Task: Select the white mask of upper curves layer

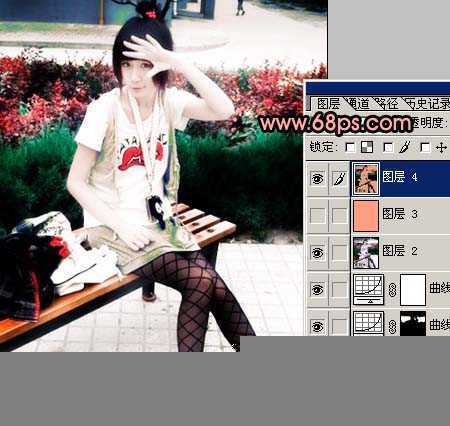Action: click(413, 290)
